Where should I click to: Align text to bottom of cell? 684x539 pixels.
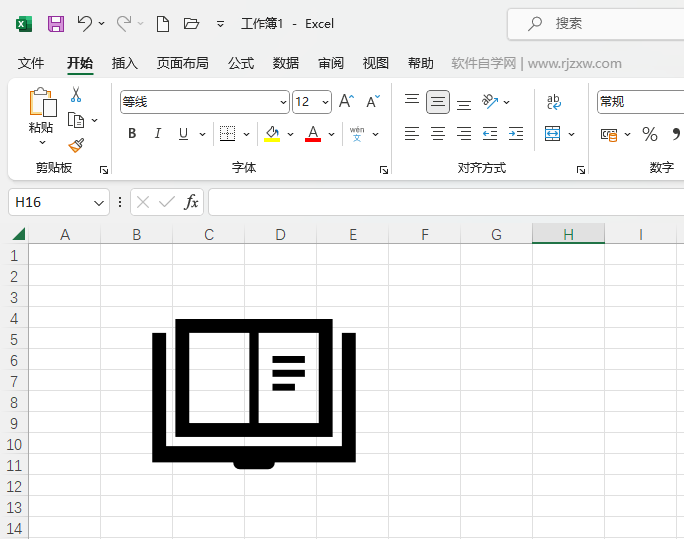(464, 104)
